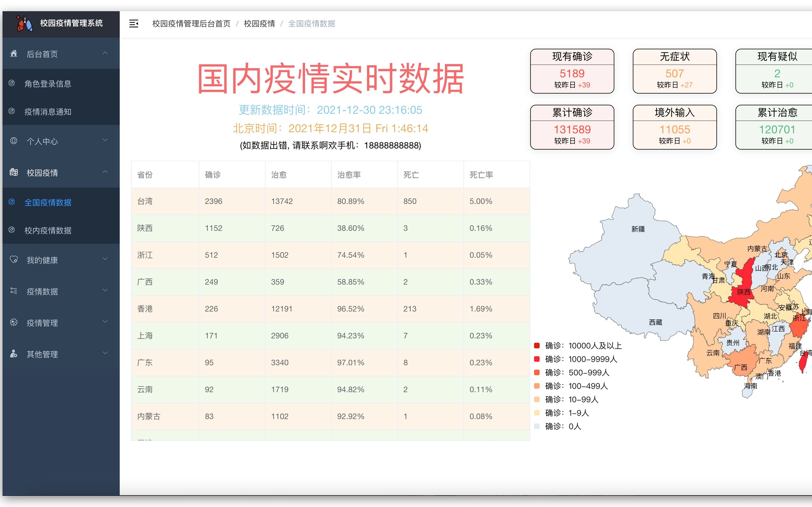
Task: Open the 全国疫情数据 sidebar entry
Action: click(48, 203)
